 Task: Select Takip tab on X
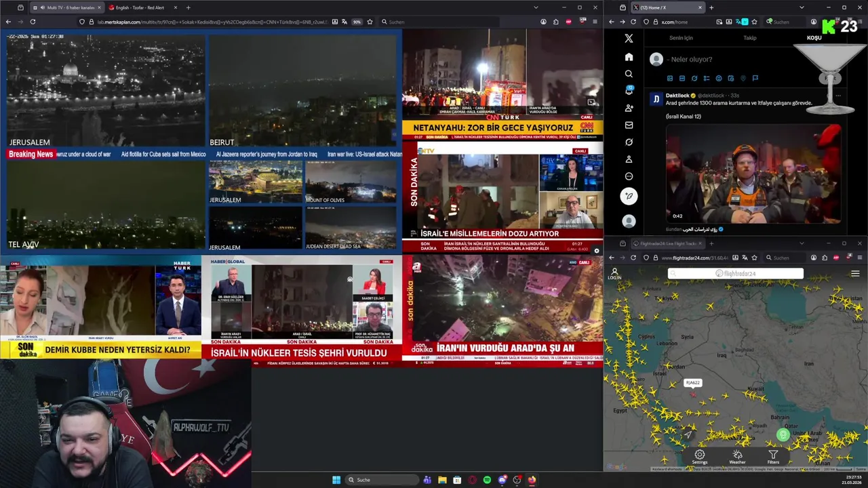pyautogui.click(x=749, y=38)
